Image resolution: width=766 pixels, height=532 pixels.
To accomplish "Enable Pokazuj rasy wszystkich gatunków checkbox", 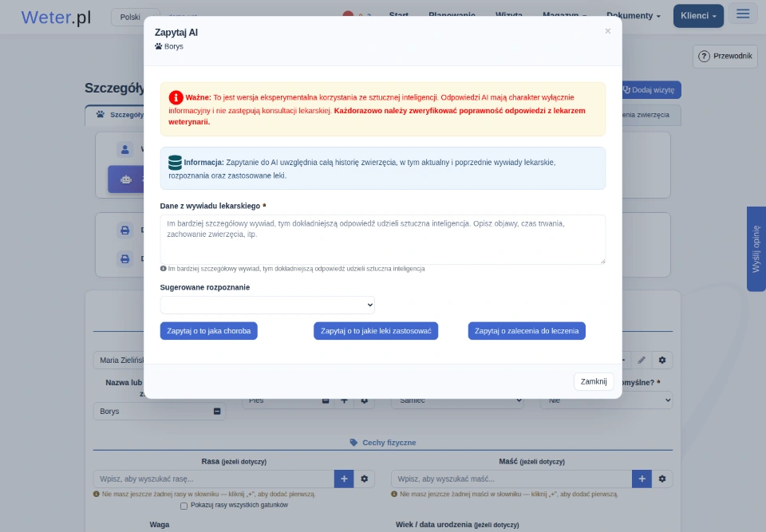I will coord(184,506).
